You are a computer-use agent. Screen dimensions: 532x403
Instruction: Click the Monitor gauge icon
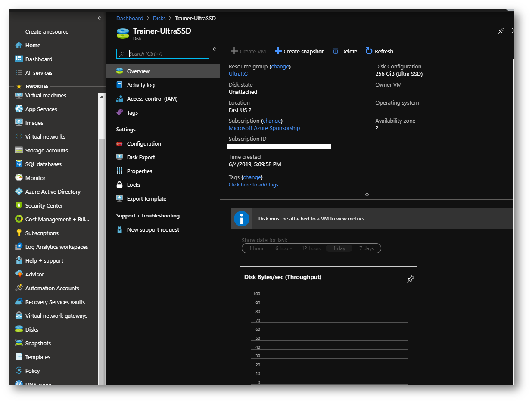coord(19,178)
